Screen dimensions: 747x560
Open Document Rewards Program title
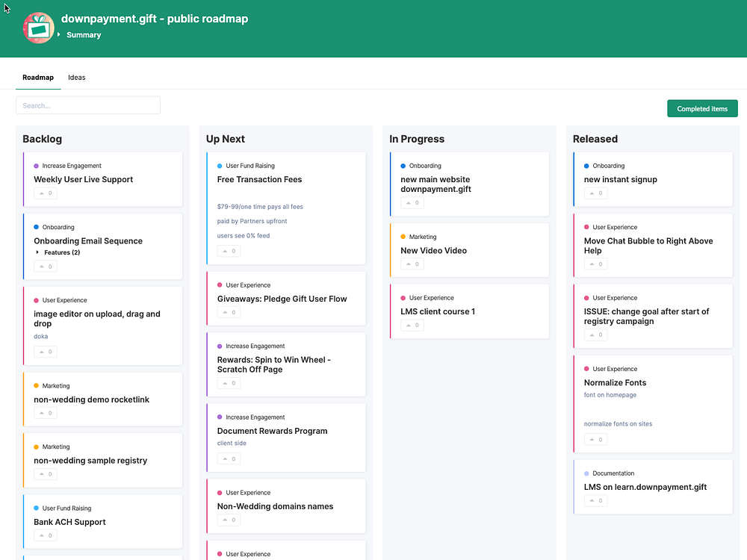click(x=273, y=431)
